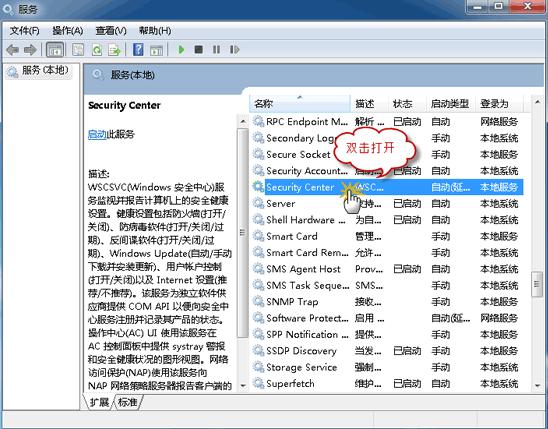Click the gear icon beside SPP Notification
Screen dimensions: 548x429
(x=258, y=334)
